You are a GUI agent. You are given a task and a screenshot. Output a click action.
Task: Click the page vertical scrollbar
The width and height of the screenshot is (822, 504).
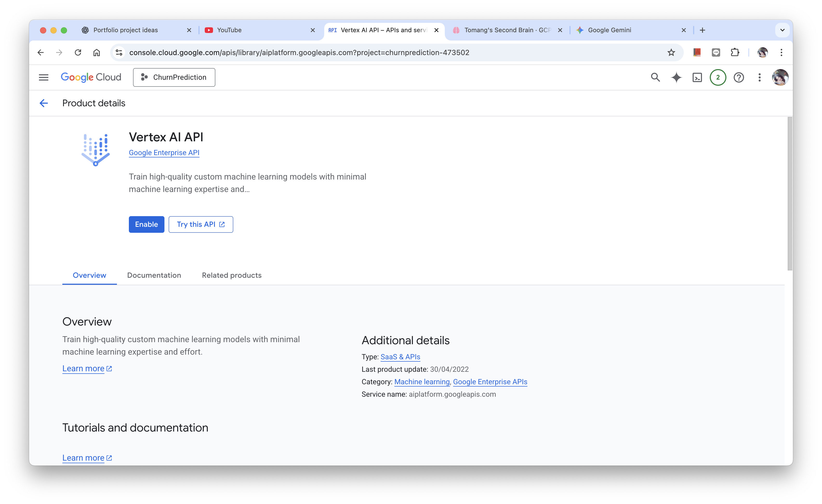click(x=790, y=194)
